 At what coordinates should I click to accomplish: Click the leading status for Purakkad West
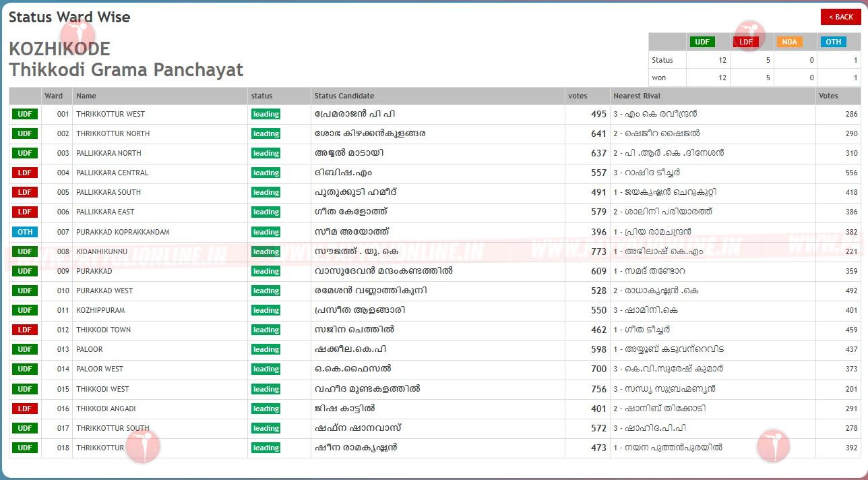(266, 291)
